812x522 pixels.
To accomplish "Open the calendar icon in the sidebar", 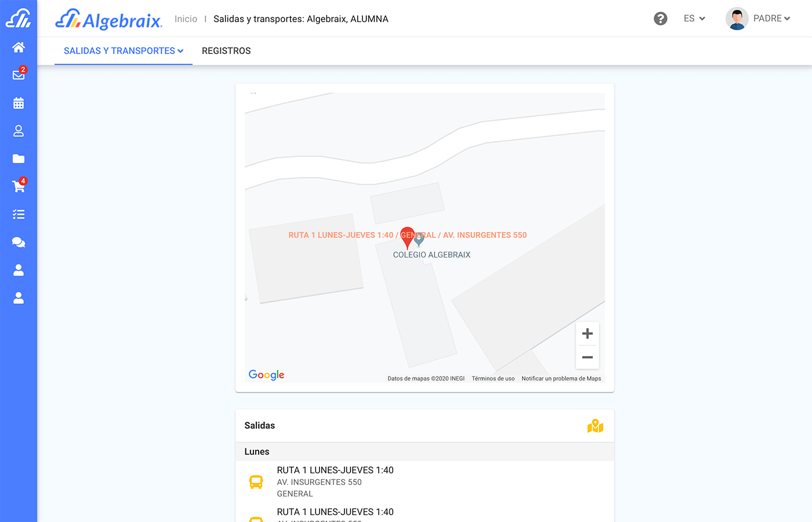I will pos(18,103).
